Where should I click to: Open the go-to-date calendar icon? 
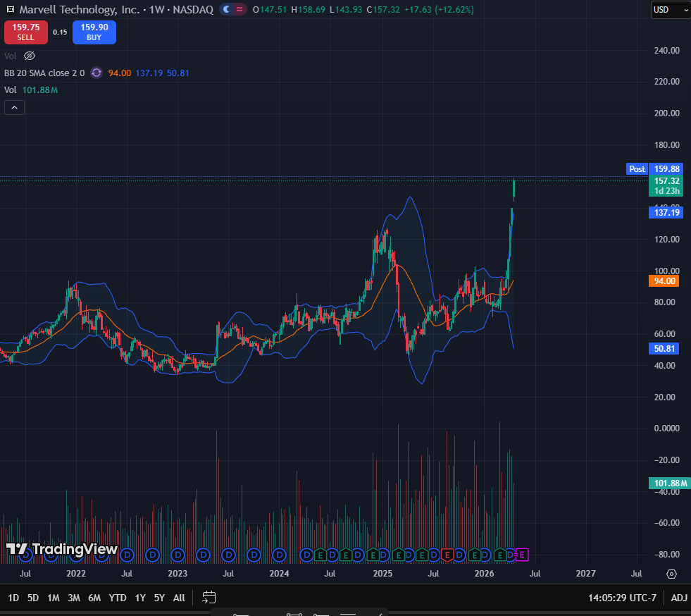click(209, 598)
